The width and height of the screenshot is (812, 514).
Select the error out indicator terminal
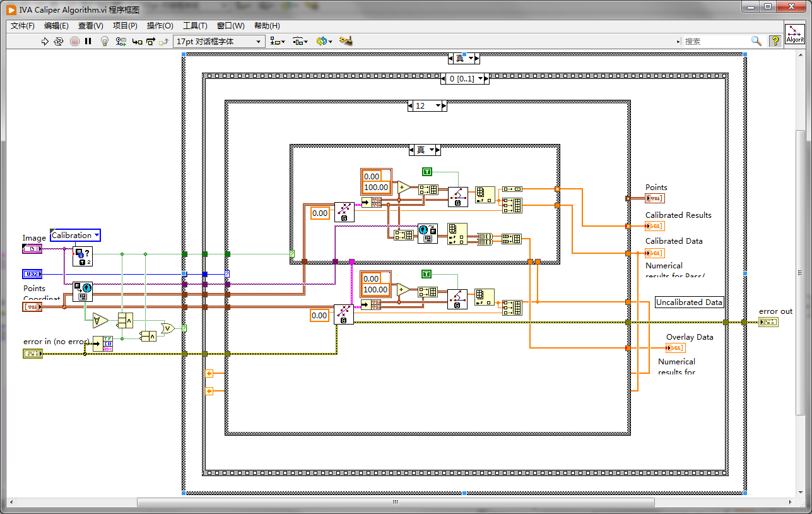tap(768, 322)
